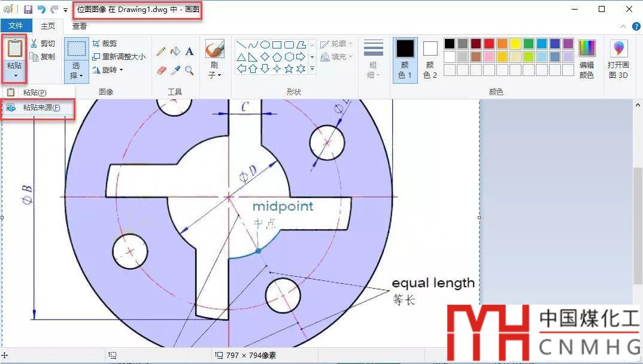
Task: Select the Pencil tool
Action: [x=160, y=51]
